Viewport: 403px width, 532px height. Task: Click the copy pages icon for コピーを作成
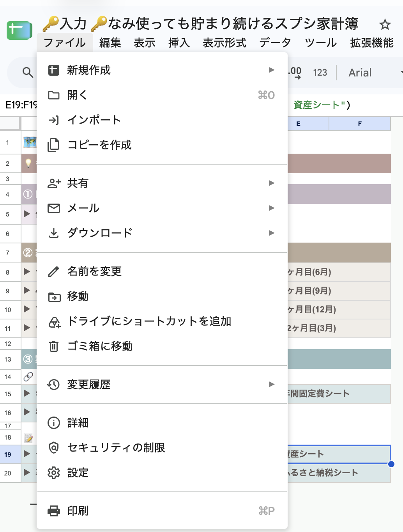tap(53, 145)
